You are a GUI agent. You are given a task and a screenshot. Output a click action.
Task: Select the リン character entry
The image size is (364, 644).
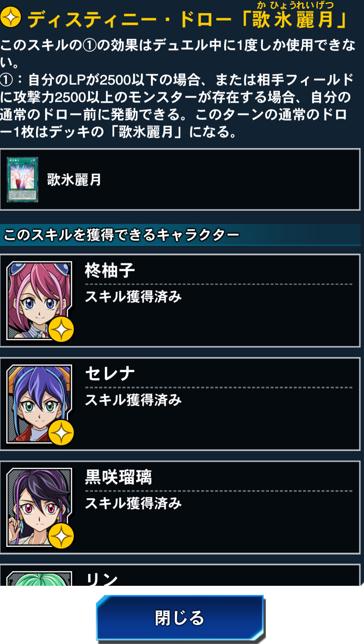tap(180, 575)
